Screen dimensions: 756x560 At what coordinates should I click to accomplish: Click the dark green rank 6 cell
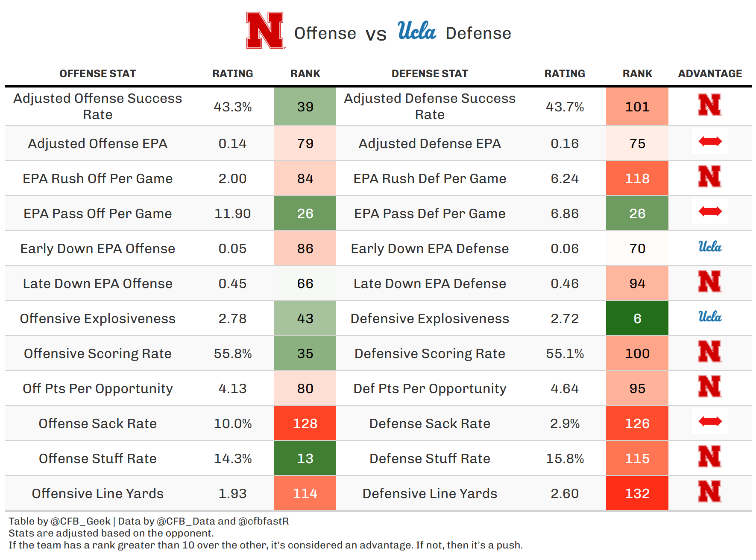click(637, 318)
